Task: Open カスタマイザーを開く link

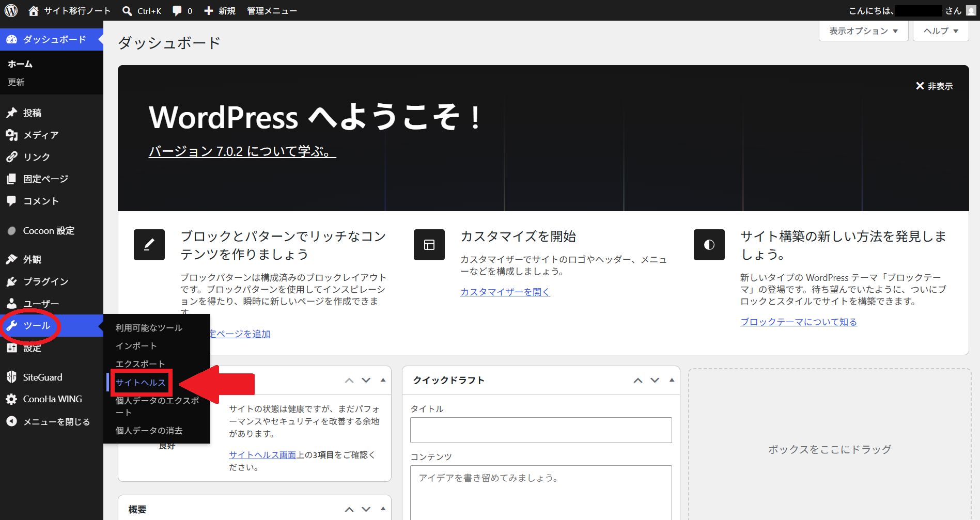Action: [x=505, y=292]
